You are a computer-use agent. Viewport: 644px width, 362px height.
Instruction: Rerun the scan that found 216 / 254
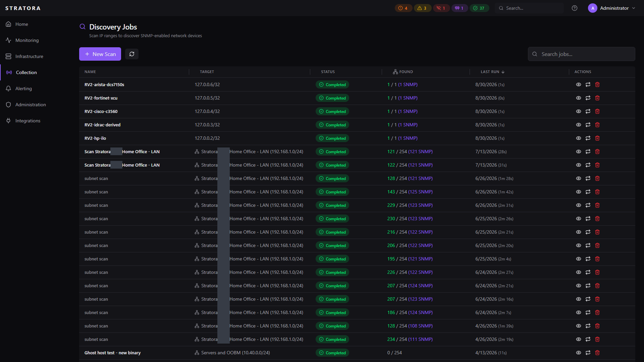click(588, 232)
